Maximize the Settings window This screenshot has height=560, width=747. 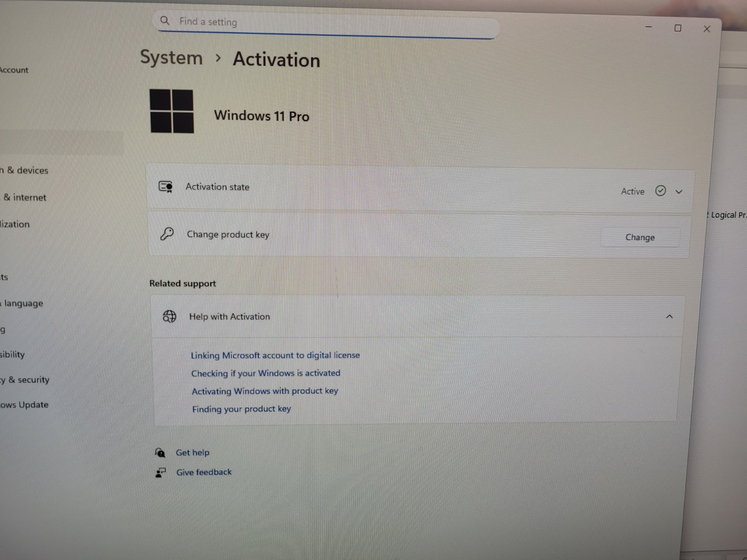click(x=677, y=28)
